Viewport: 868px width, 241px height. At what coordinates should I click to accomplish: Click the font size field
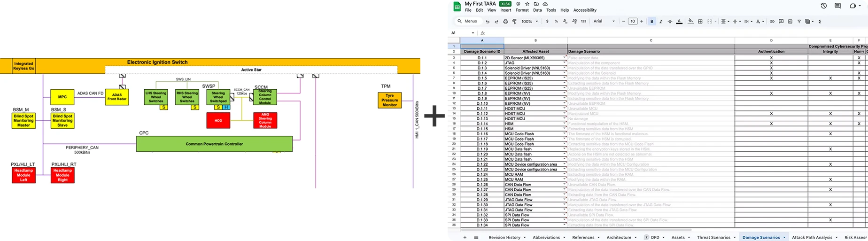pos(633,21)
